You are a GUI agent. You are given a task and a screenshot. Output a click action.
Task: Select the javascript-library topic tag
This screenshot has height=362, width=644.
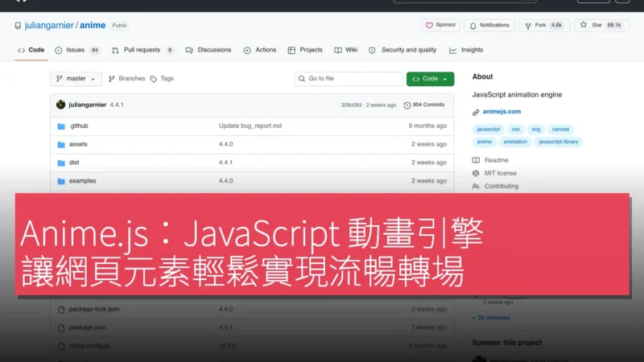pyautogui.click(x=558, y=142)
